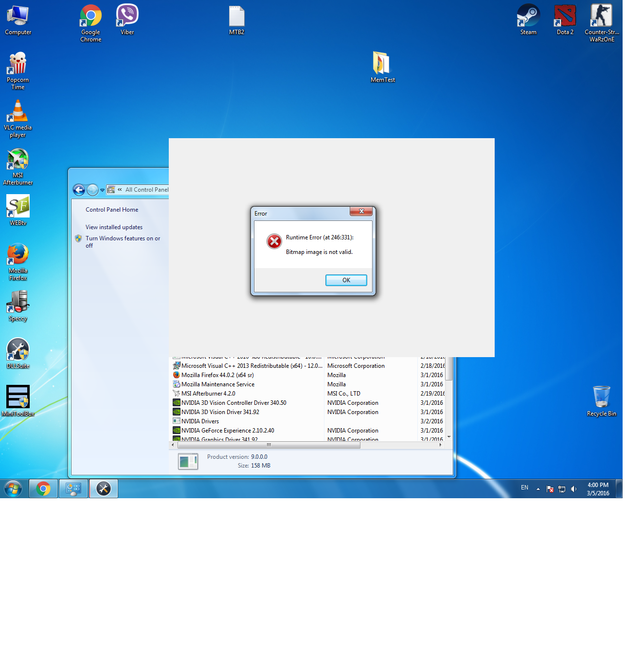The height and width of the screenshot is (651, 644).
Task: Open Chrome from the taskbar
Action: (x=43, y=488)
